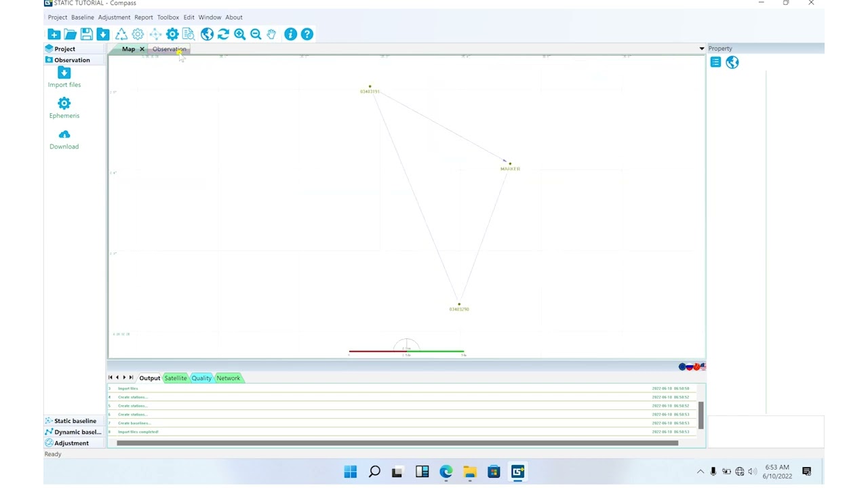Select the Output tab
This screenshot has width=868, height=488.
pos(150,378)
